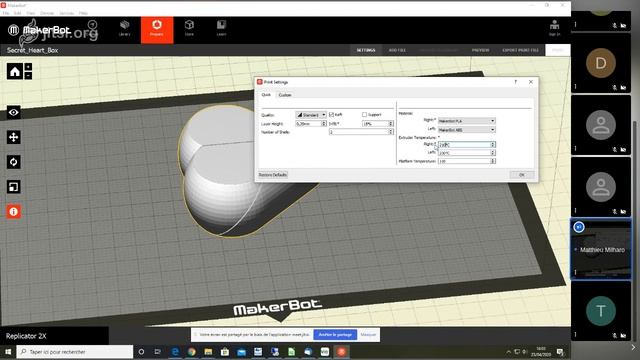This screenshot has width=640, height=360.
Task: Enable the Support checkbox
Action: 364,115
